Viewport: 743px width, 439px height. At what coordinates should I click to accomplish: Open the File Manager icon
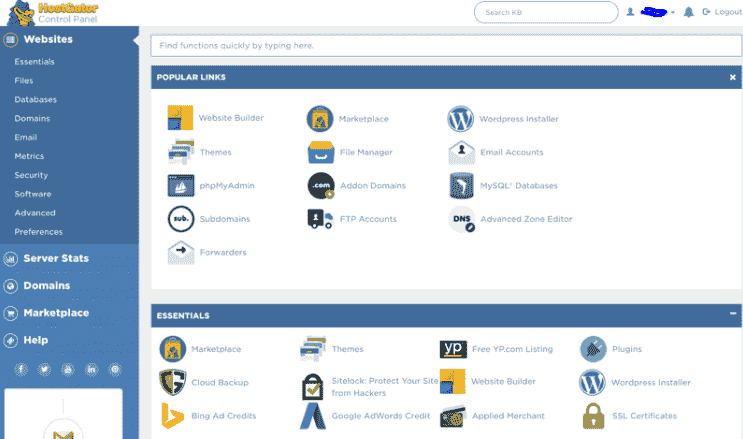coord(321,152)
